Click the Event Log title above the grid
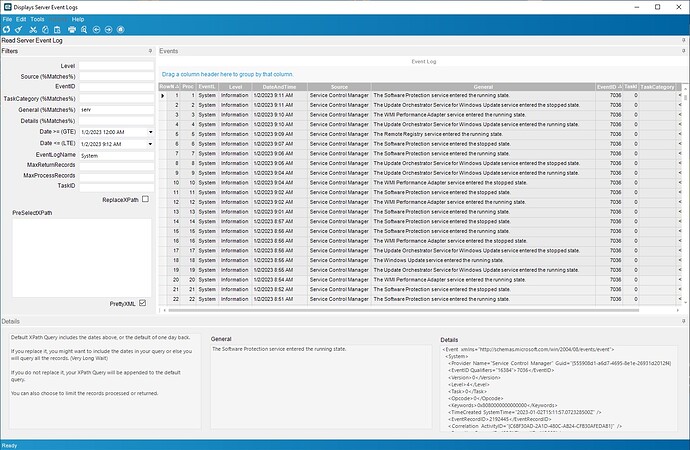The width and height of the screenshot is (690, 450). click(x=424, y=62)
